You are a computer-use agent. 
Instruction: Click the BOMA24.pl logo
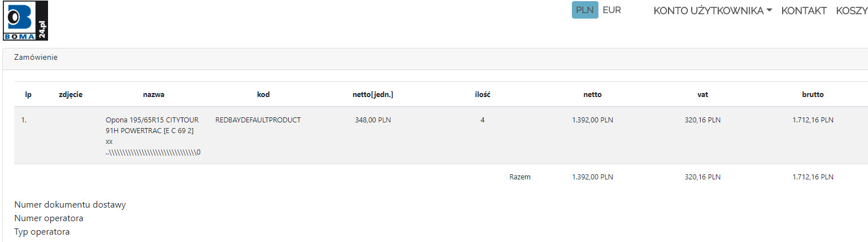25,21
